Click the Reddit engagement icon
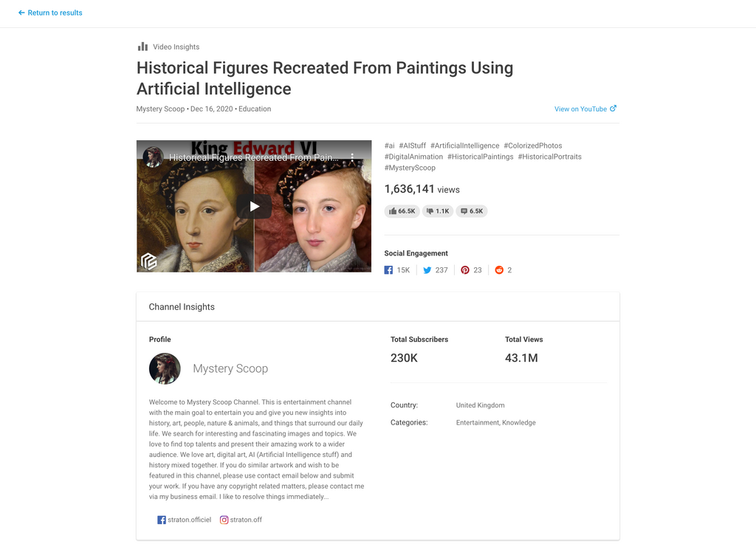This screenshot has height=547, width=756. tap(499, 270)
